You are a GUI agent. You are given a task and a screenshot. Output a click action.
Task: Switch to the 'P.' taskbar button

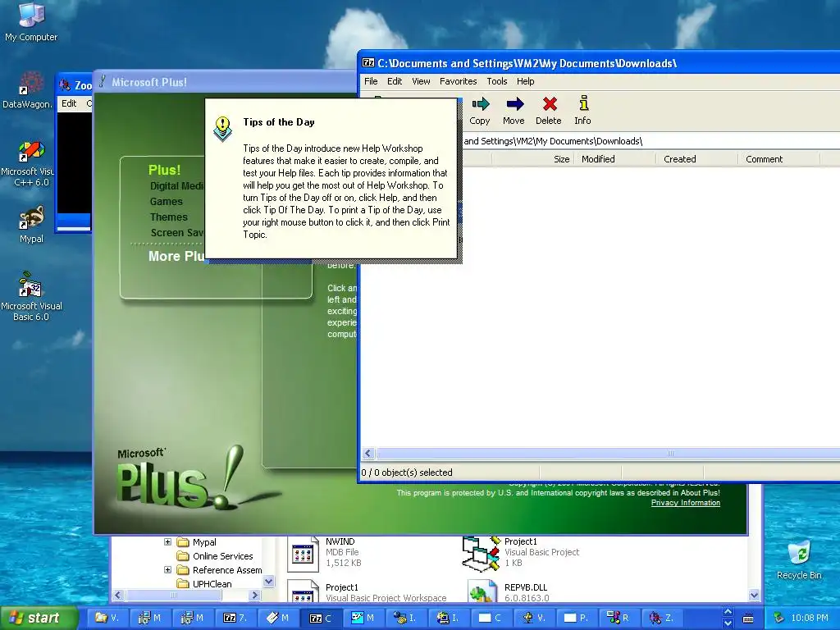tap(575, 618)
